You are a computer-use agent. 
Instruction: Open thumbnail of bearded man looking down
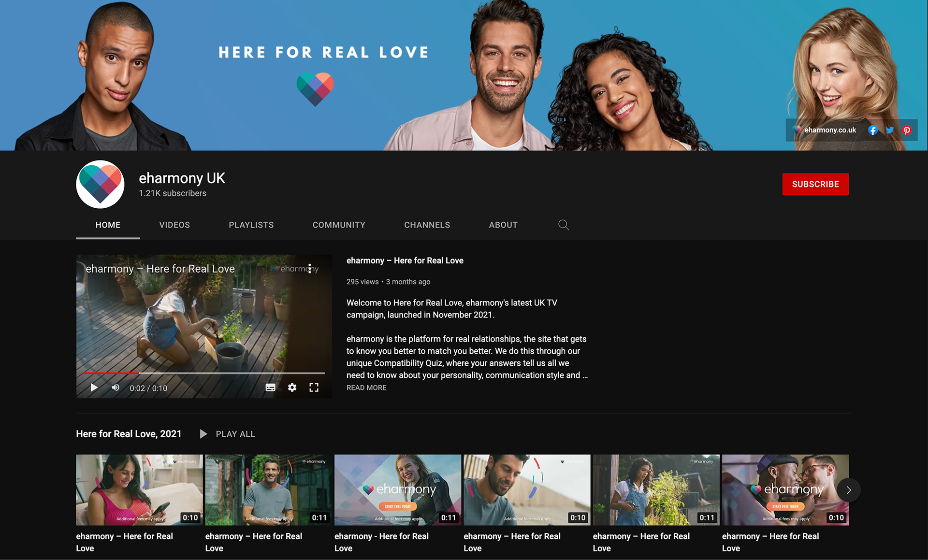pos(527,489)
